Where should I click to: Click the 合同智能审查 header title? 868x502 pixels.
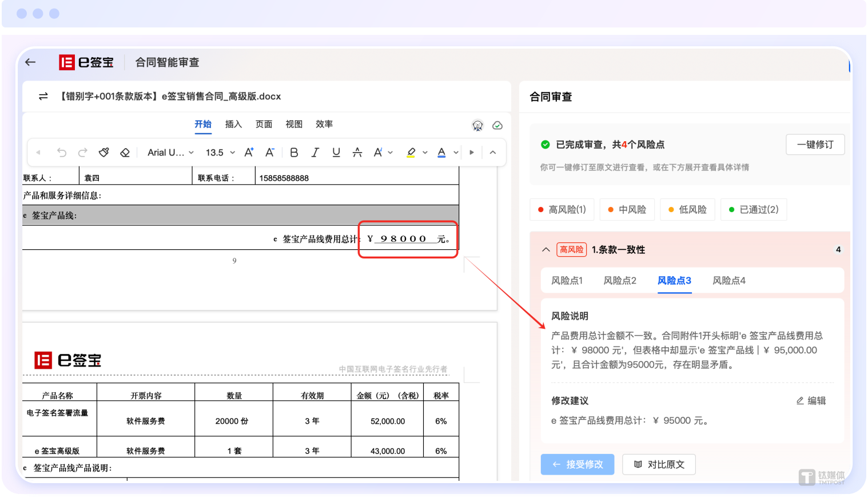pyautogui.click(x=167, y=62)
